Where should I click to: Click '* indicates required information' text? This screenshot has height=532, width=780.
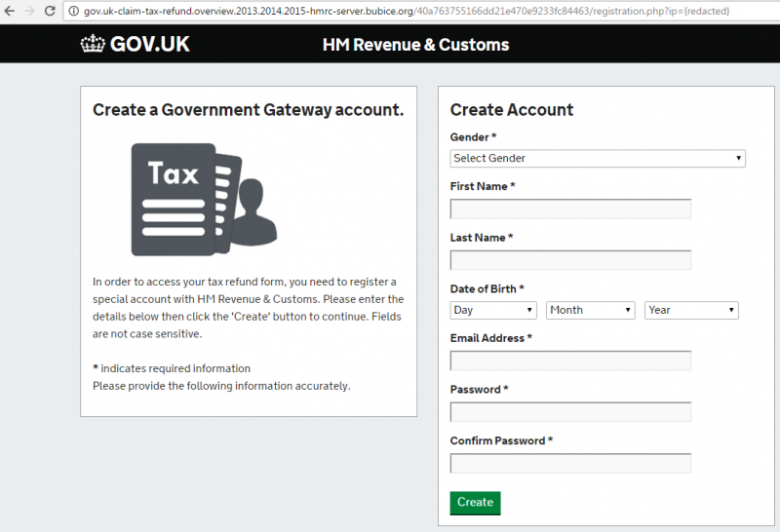172,368
